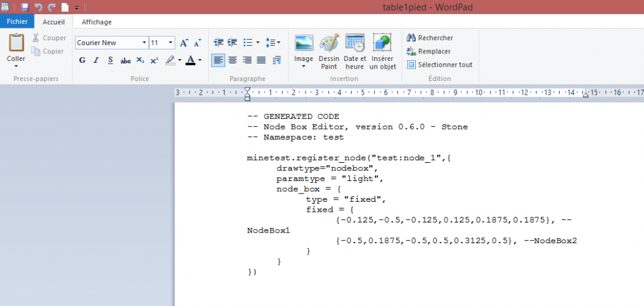The width and height of the screenshot is (644, 306).
Task: Click the bullet list icon
Action: click(x=248, y=42)
